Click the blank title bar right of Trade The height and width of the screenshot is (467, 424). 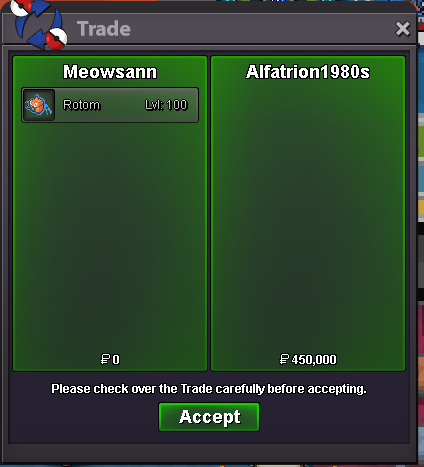pos(260,29)
